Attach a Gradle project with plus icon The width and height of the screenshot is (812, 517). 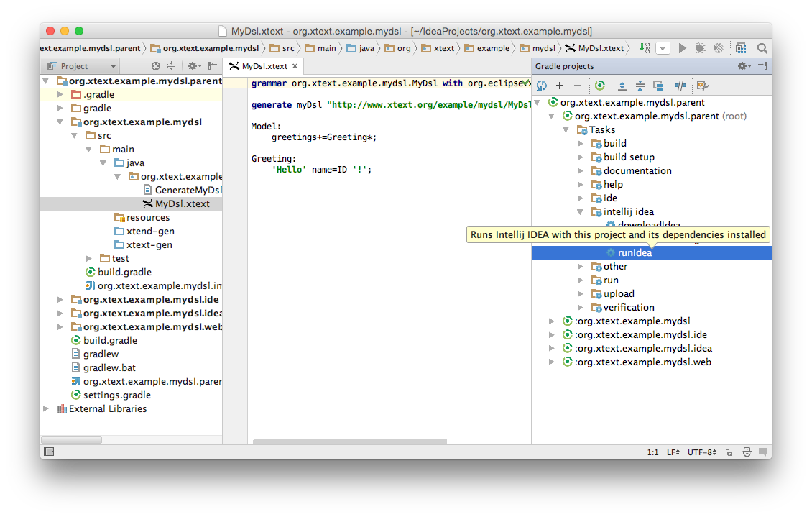560,86
